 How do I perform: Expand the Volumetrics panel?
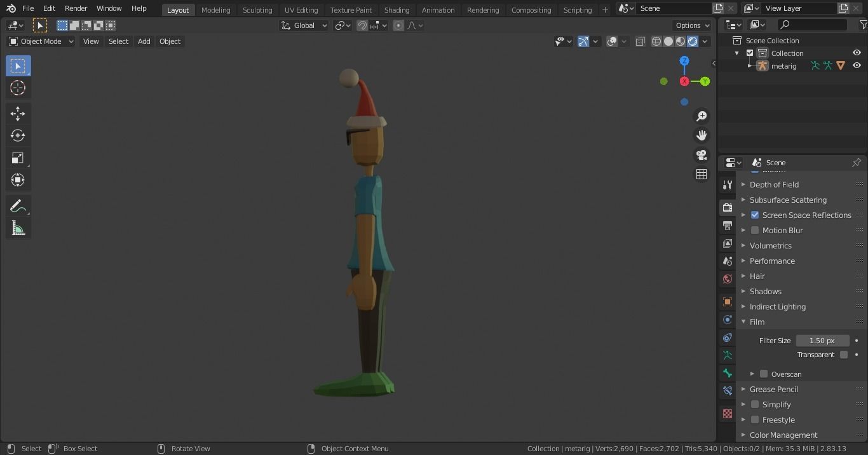click(x=743, y=246)
